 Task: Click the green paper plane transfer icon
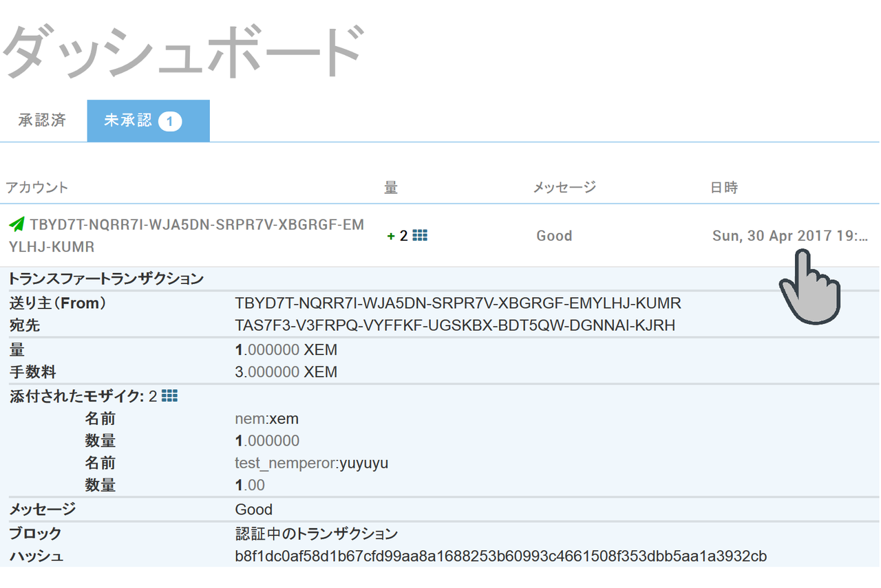(x=17, y=224)
